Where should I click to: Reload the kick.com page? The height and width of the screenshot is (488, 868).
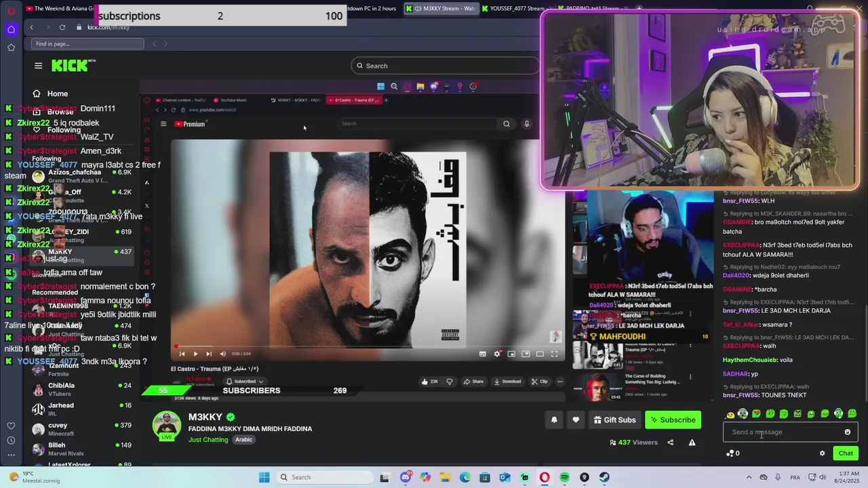tap(62, 27)
